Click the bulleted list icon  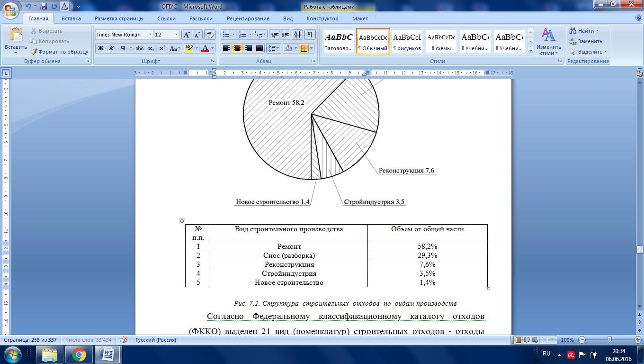pyautogui.click(x=226, y=35)
